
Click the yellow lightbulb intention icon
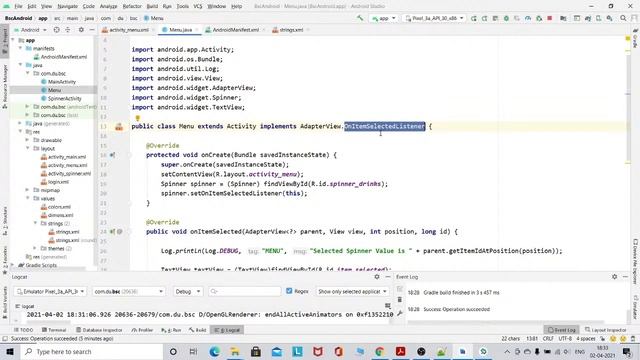tap(138, 118)
